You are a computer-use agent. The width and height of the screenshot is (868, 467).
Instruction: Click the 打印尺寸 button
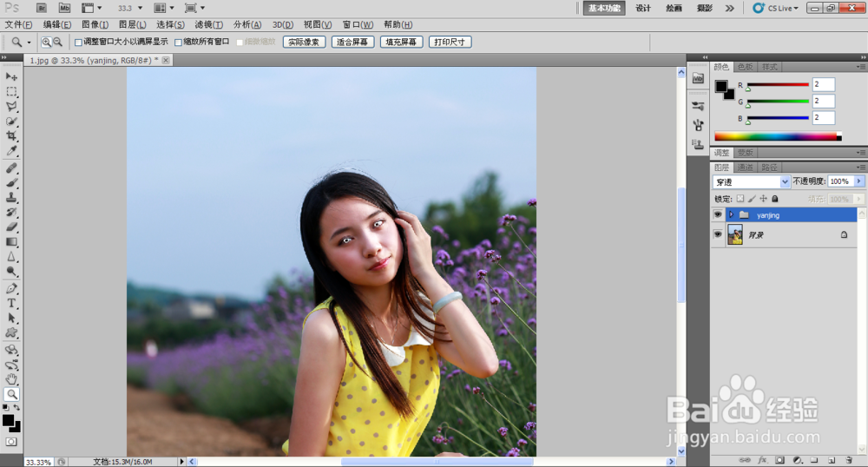coord(450,42)
